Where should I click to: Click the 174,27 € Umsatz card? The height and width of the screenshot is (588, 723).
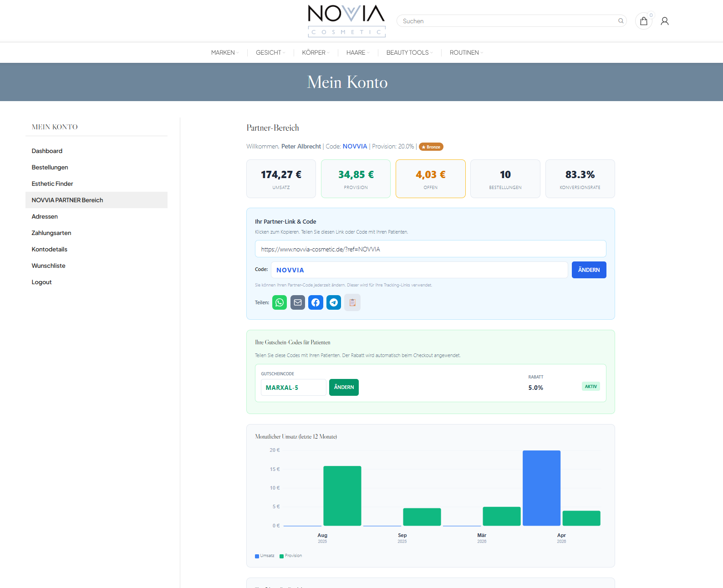[x=281, y=179]
